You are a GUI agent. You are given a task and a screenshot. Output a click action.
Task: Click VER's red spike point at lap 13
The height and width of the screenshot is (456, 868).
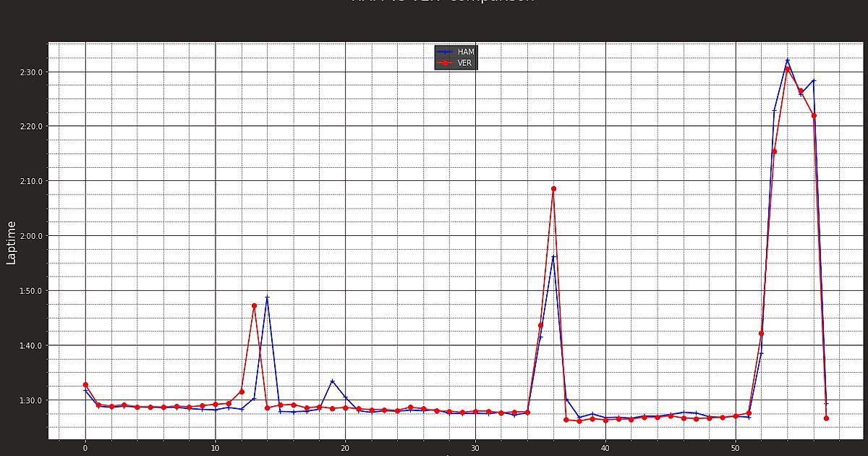point(254,305)
